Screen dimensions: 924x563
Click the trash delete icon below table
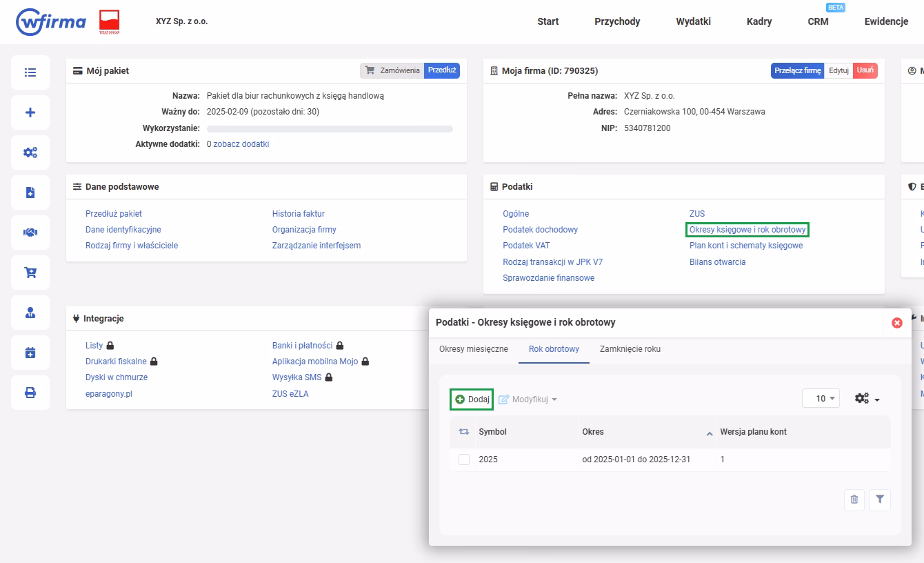(854, 500)
